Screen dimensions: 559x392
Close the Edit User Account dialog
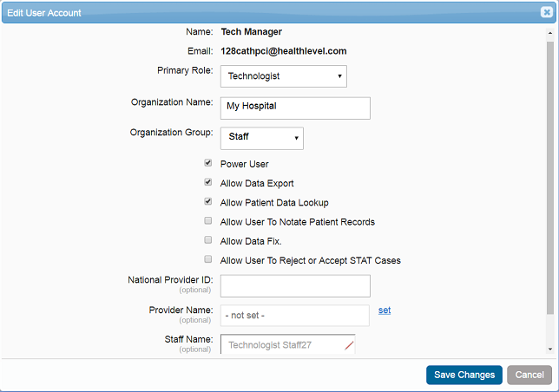pyautogui.click(x=546, y=13)
